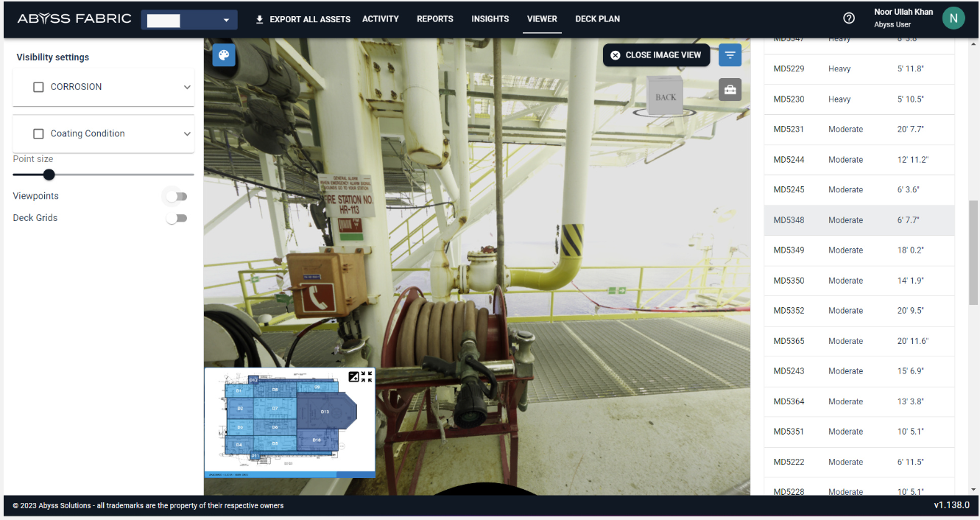Tick the Coating Condition checkbox

pyautogui.click(x=39, y=134)
